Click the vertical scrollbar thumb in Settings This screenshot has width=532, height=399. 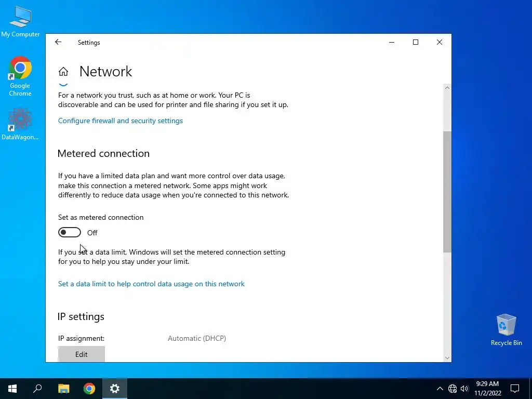[447, 192]
